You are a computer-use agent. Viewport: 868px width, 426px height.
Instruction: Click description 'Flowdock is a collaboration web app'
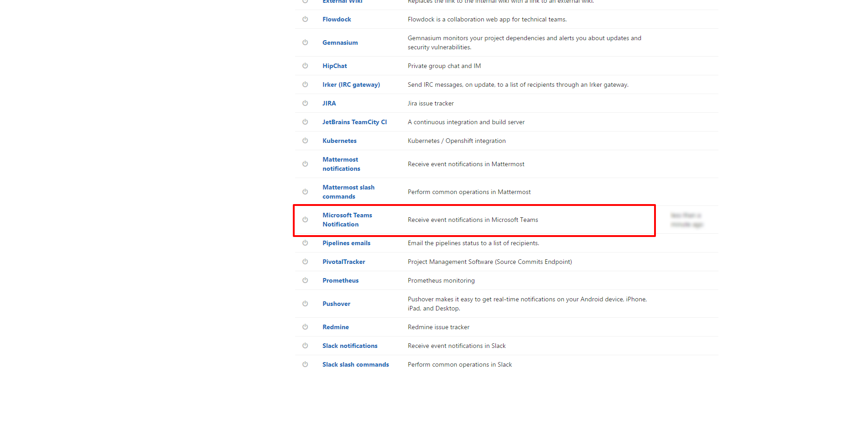click(487, 19)
